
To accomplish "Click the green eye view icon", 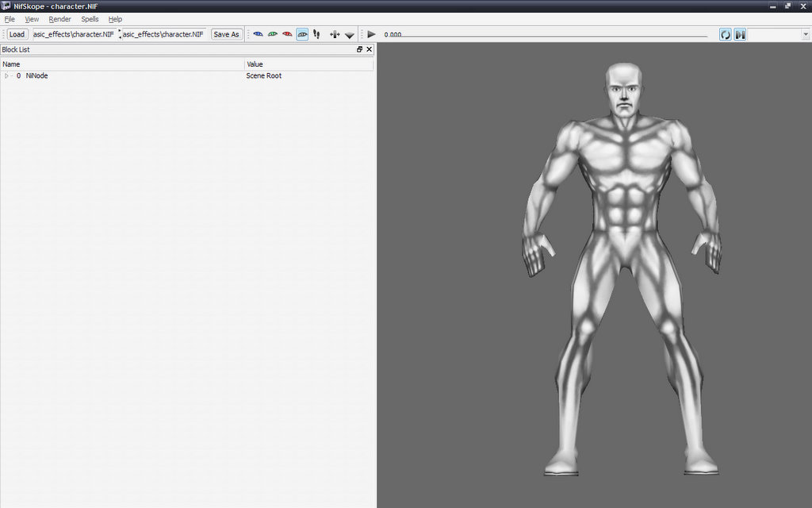I will point(273,34).
